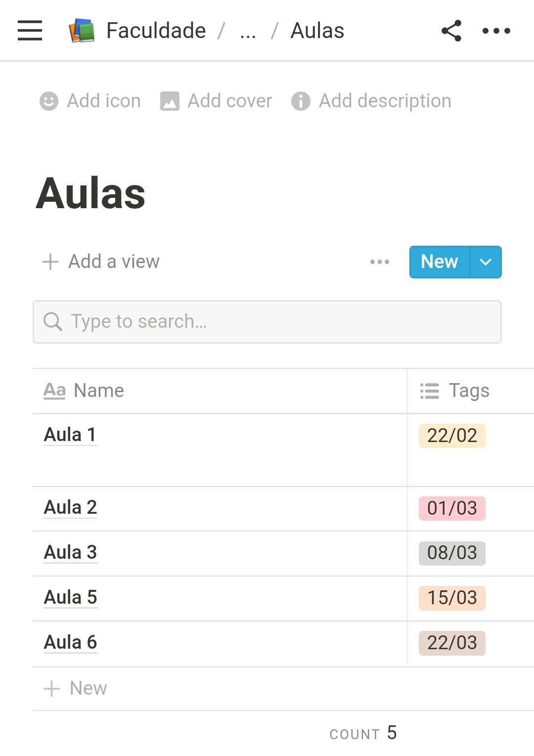Click the Add icon smiley button
The width and height of the screenshot is (534, 756).
49,101
